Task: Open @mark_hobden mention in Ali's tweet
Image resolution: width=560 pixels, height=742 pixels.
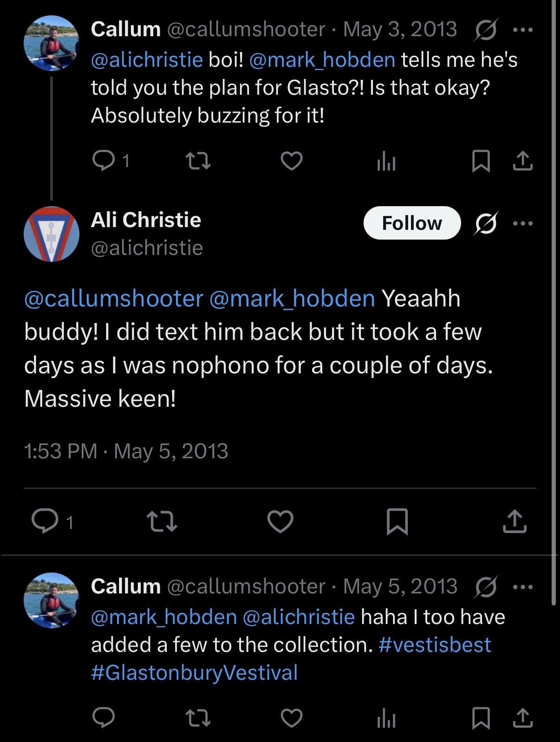Action: pos(292,299)
